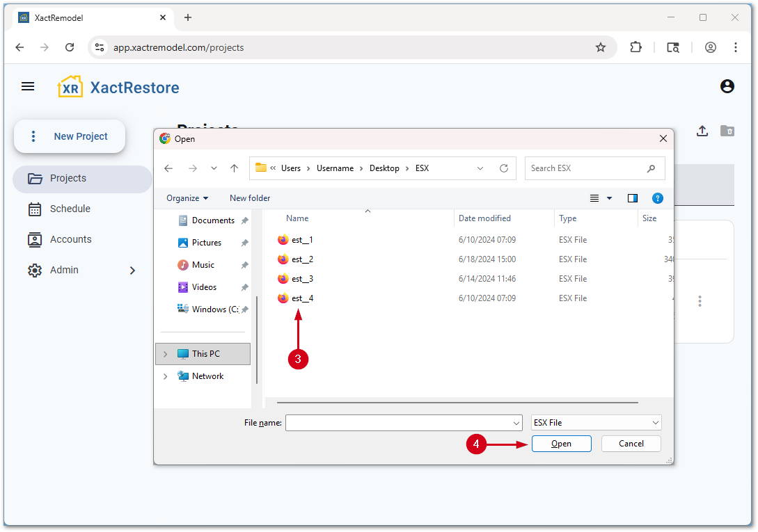Select the est__4 file
This screenshot has width=758, height=532.
(302, 298)
